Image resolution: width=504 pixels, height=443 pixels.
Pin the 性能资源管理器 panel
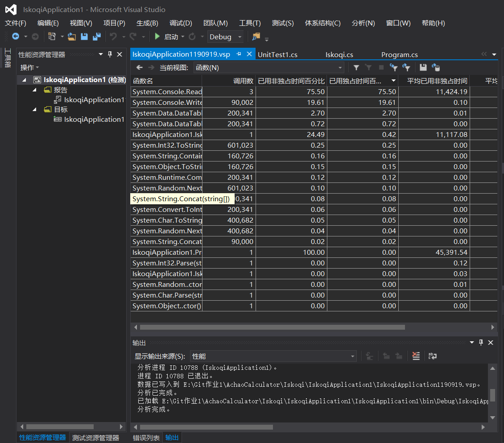(x=110, y=54)
